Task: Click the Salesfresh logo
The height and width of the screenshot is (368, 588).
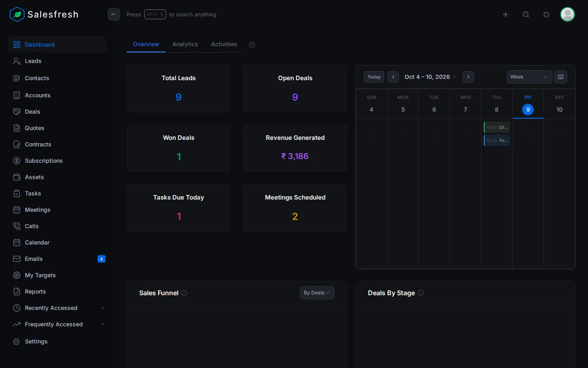Action: point(44,14)
